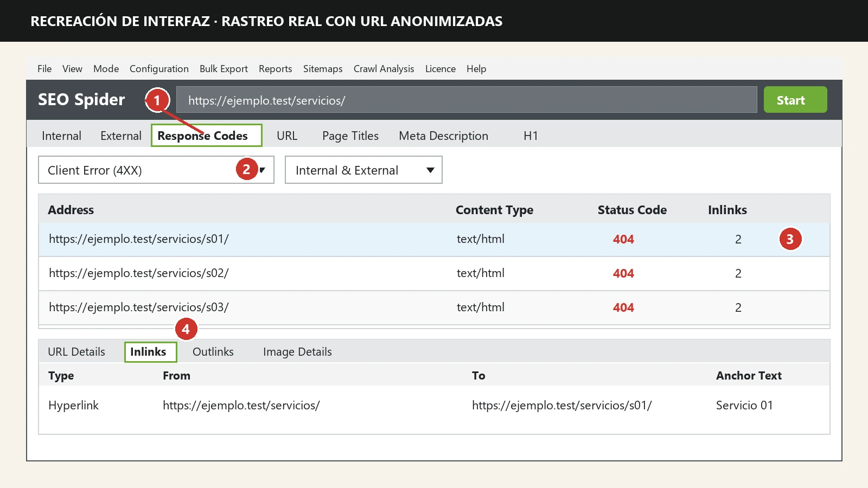Click the Servicio 01 anchor text
868x488 pixels.
(x=744, y=406)
